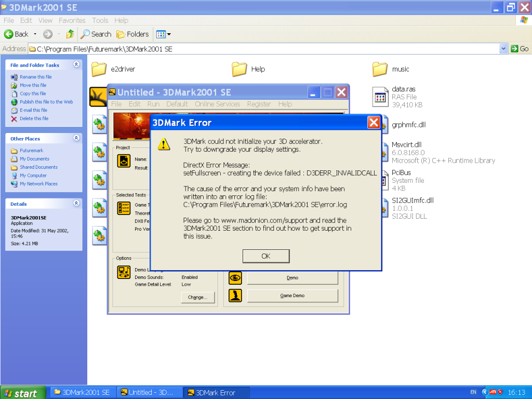Viewport: 532px width, 399px height.
Task: Open the Back history dropdown arrow
Action: (x=35, y=34)
